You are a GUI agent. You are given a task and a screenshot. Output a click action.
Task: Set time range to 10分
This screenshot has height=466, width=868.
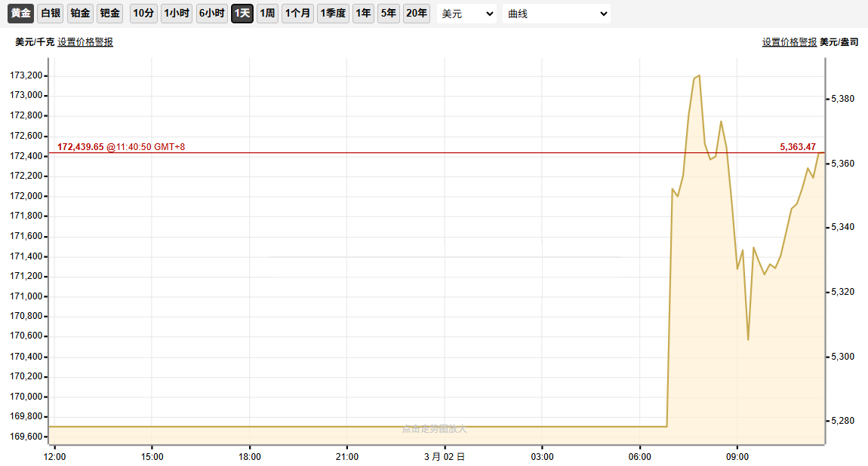(143, 14)
